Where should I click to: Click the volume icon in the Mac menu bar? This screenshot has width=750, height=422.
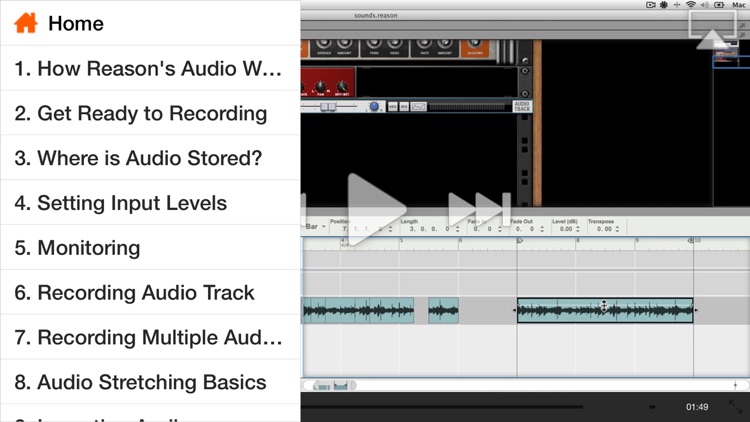pos(705,5)
